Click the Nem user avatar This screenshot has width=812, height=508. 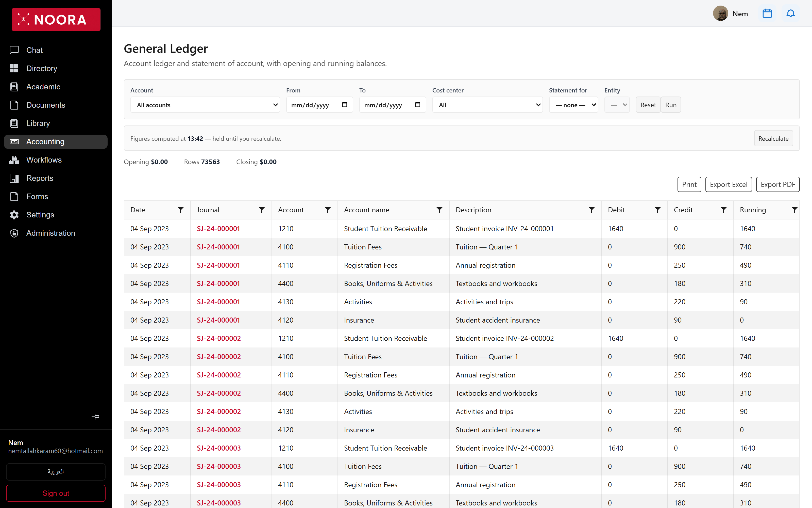[x=720, y=13]
